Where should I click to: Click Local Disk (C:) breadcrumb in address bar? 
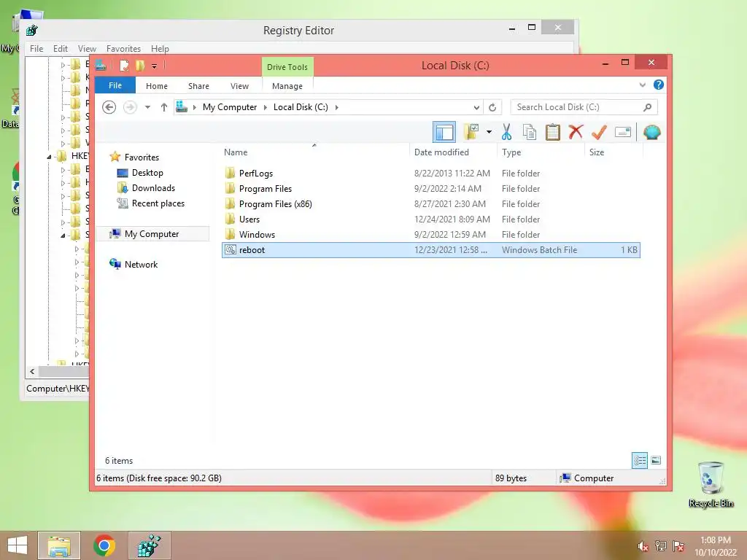tap(301, 107)
